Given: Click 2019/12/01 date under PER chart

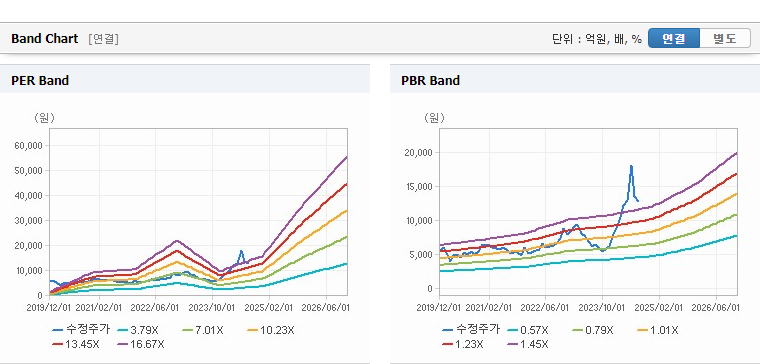Looking at the screenshot, I should click(49, 308).
